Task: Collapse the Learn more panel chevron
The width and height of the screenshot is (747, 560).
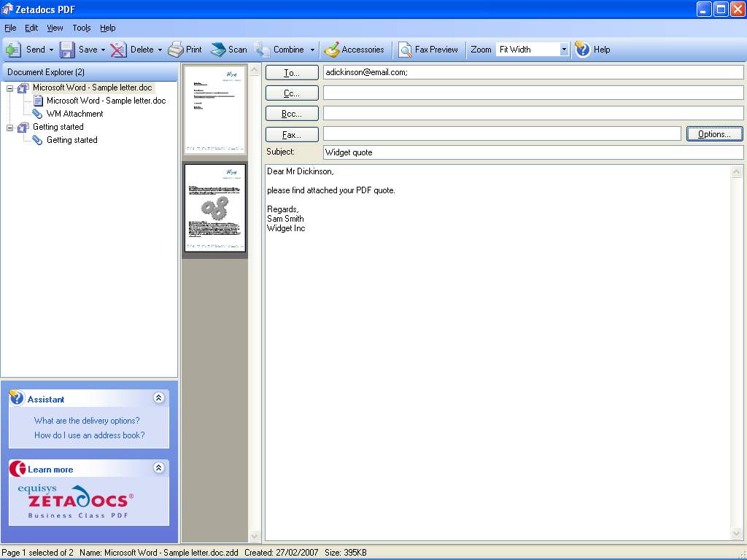Action: point(158,468)
